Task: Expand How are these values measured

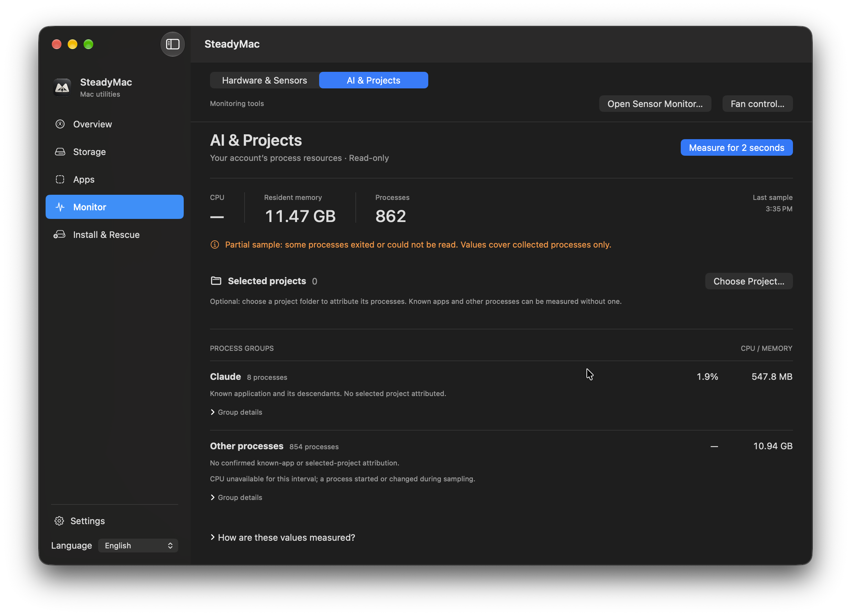Action: pos(283,538)
